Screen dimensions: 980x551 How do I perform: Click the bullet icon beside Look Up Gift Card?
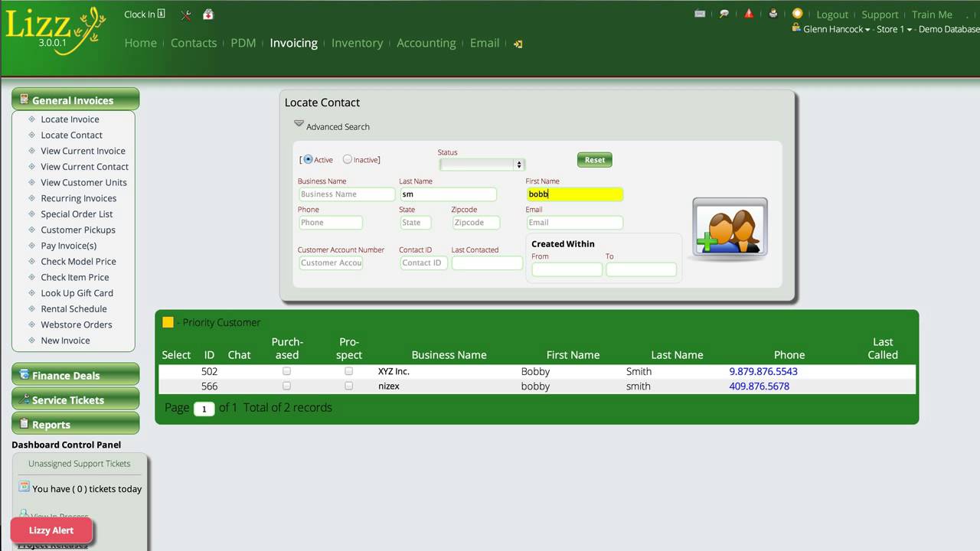tap(31, 293)
